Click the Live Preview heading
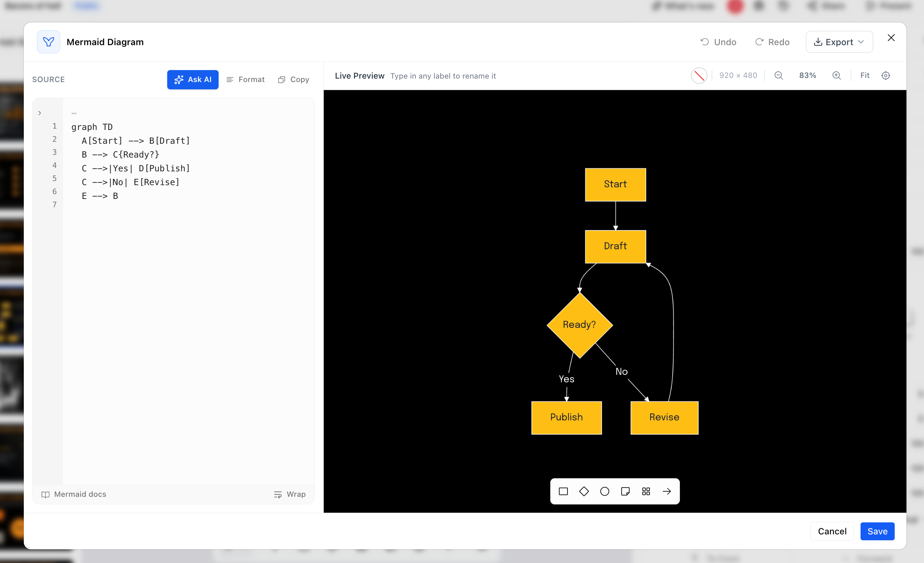The image size is (924, 563). click(x=360, y=76)
